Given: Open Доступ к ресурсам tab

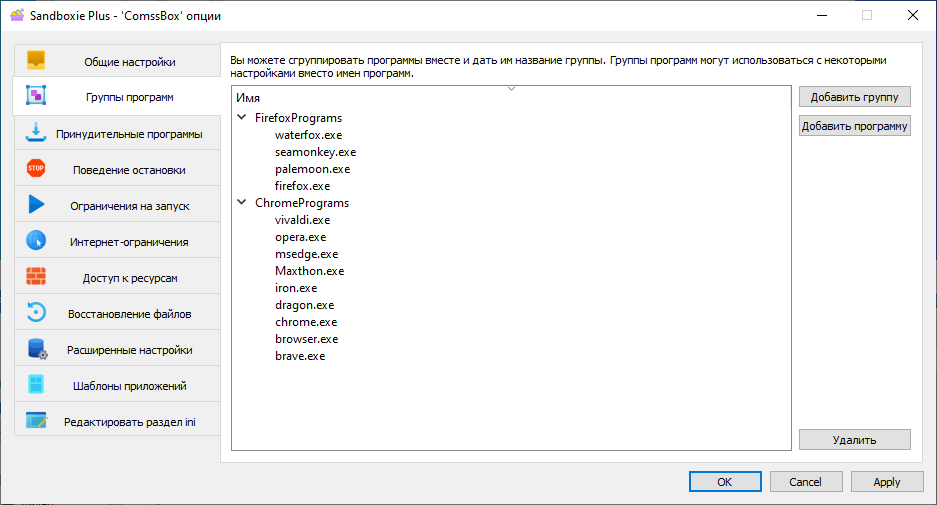Looking at the screenshot, I should coord(117,277).
